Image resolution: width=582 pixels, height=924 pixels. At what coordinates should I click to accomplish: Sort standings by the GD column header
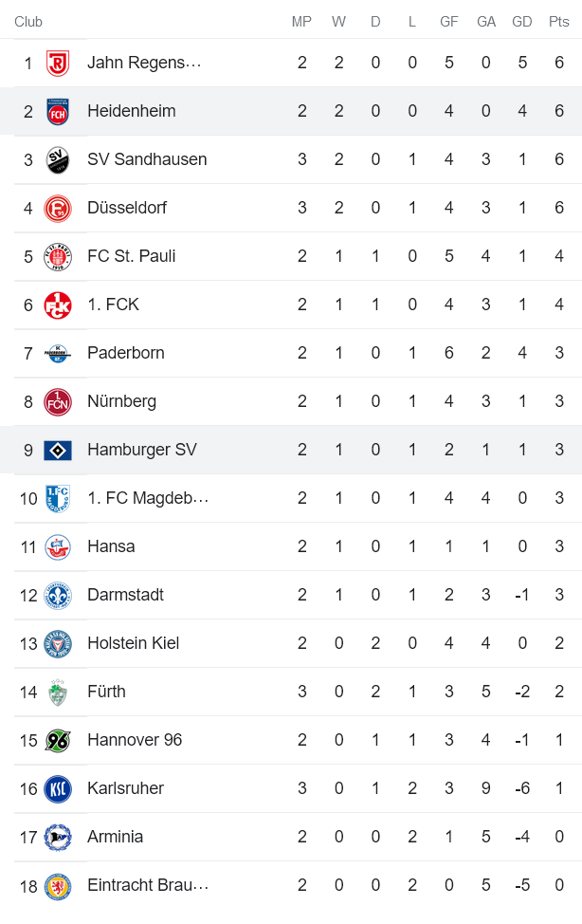point(522,21)
